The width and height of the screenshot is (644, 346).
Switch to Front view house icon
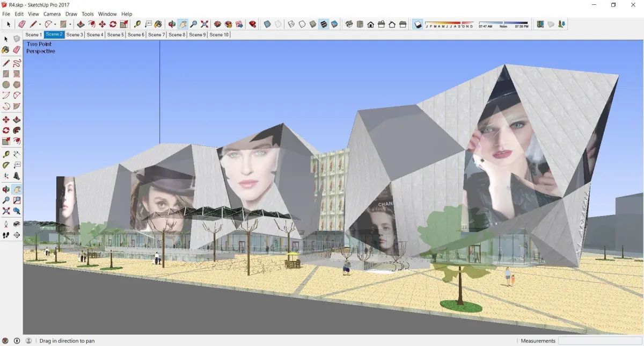370,24
